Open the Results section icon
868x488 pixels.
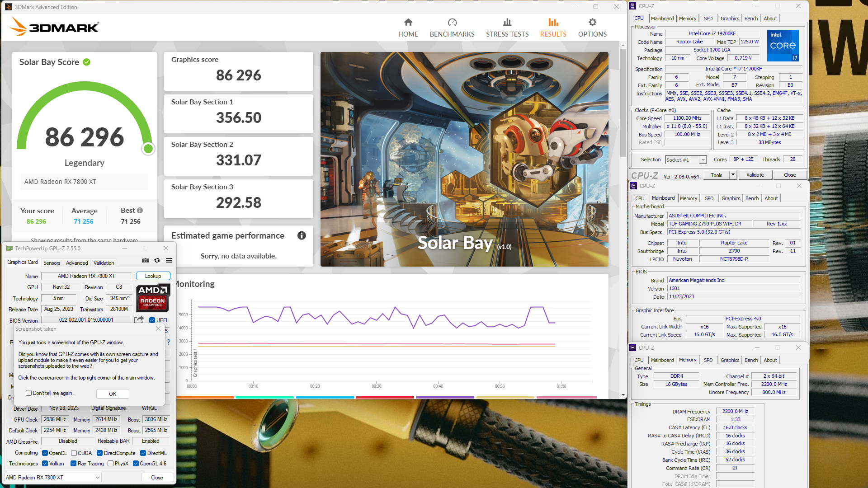pos(553,22)
